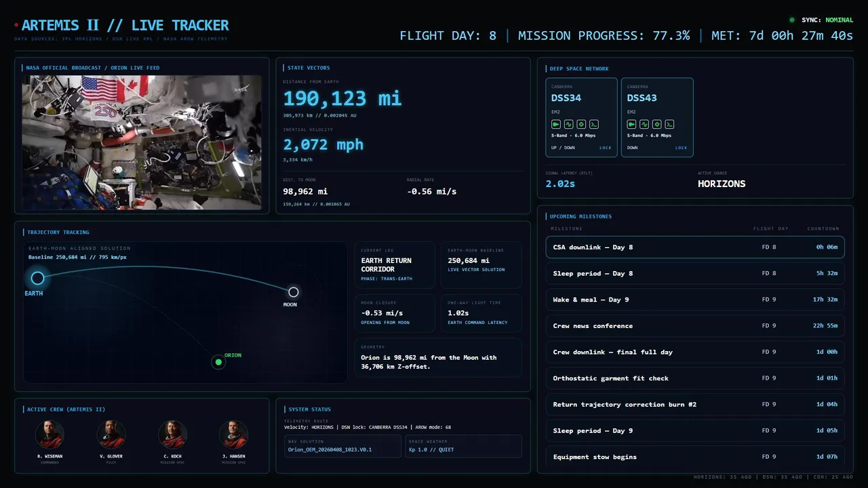Select the Sleep period – Day 9 milestone
The image size is (868, 488).
coord(695,430)
